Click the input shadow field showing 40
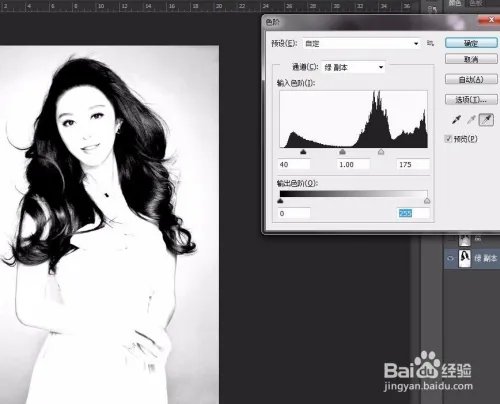This screenshot has width=500, height=404. click(294, 164)
